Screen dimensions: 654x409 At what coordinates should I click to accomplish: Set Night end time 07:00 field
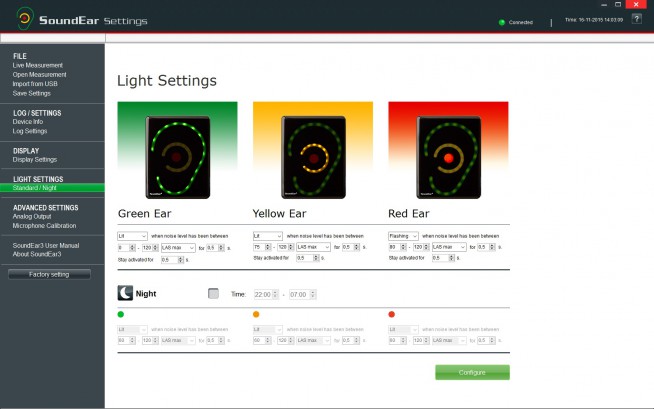coord(303,294)
